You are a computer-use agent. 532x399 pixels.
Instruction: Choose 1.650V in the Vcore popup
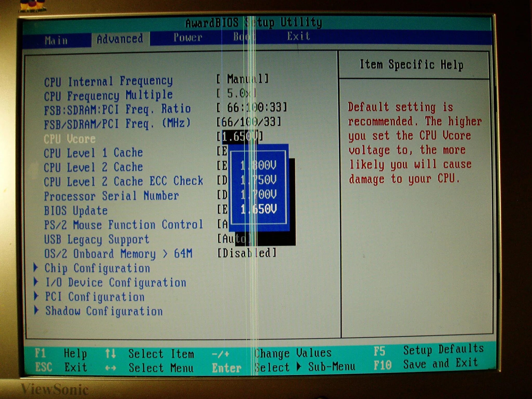[x=259, y=209]
